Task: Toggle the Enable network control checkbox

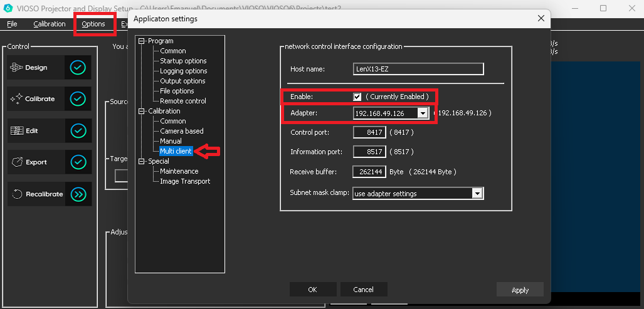Action: [x=357, y=97]
